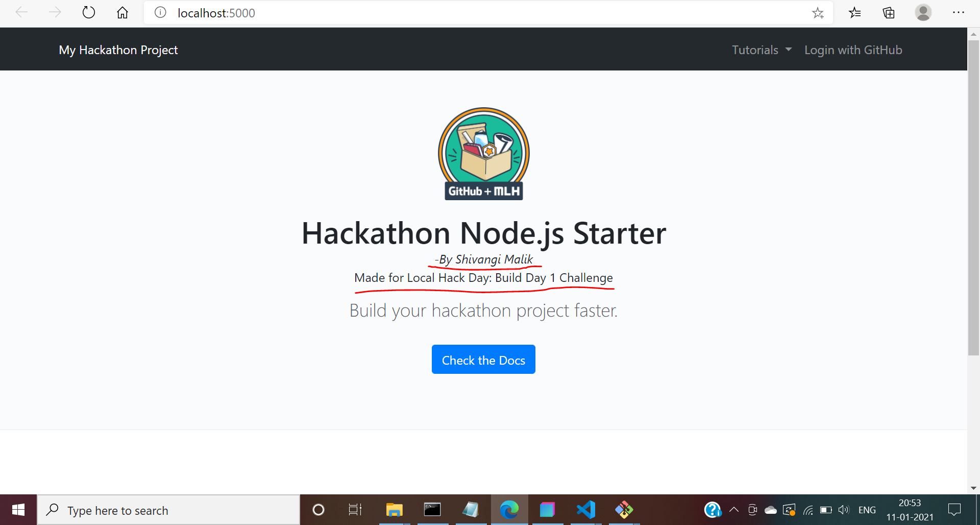980x525 pixels.
Task: Switch the ENG input language
Action: (x=867, y=510)
